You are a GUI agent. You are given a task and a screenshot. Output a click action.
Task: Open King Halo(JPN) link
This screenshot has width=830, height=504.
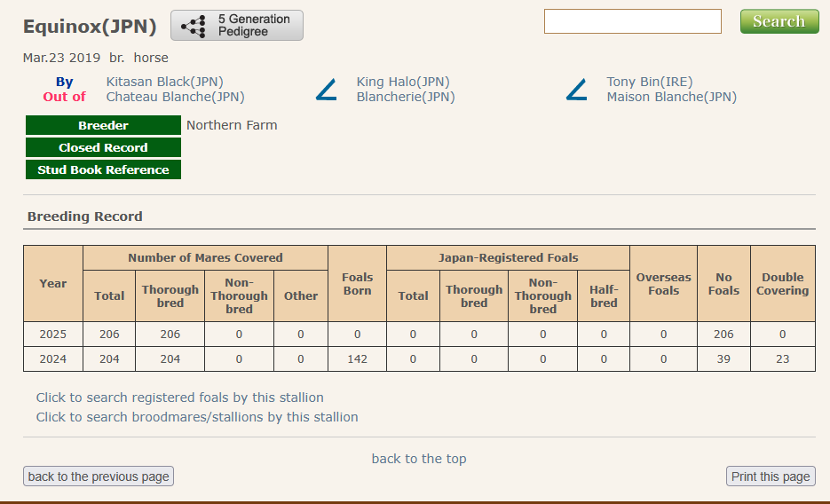[403, 82]
